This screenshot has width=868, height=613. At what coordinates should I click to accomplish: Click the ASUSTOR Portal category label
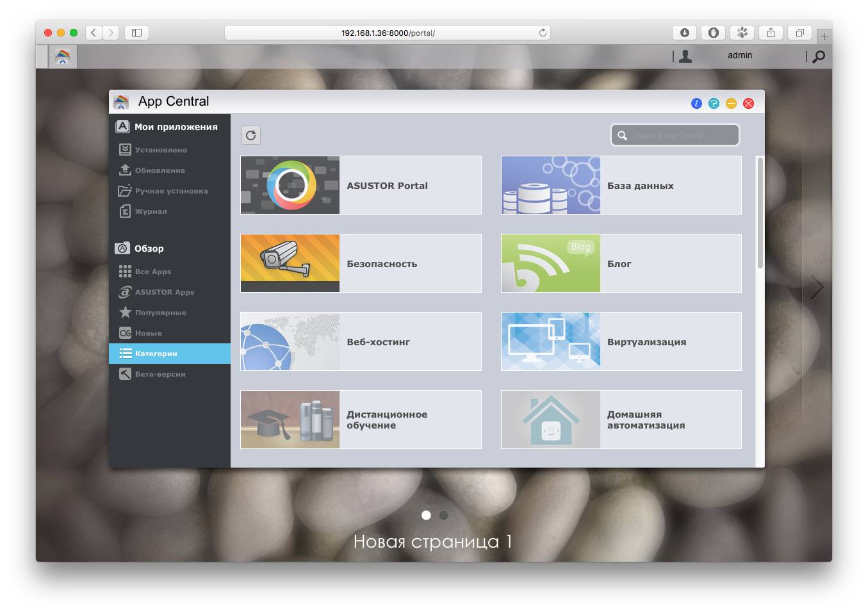[387, 186]
